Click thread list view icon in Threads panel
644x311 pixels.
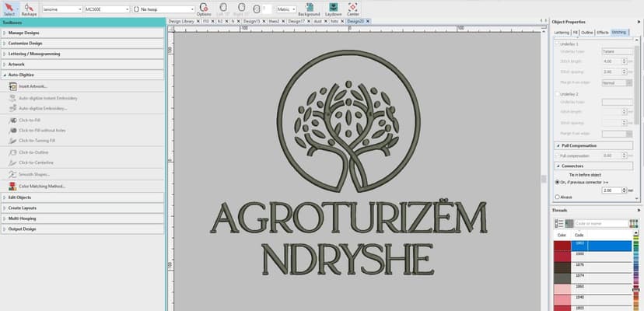click(559, 223)
